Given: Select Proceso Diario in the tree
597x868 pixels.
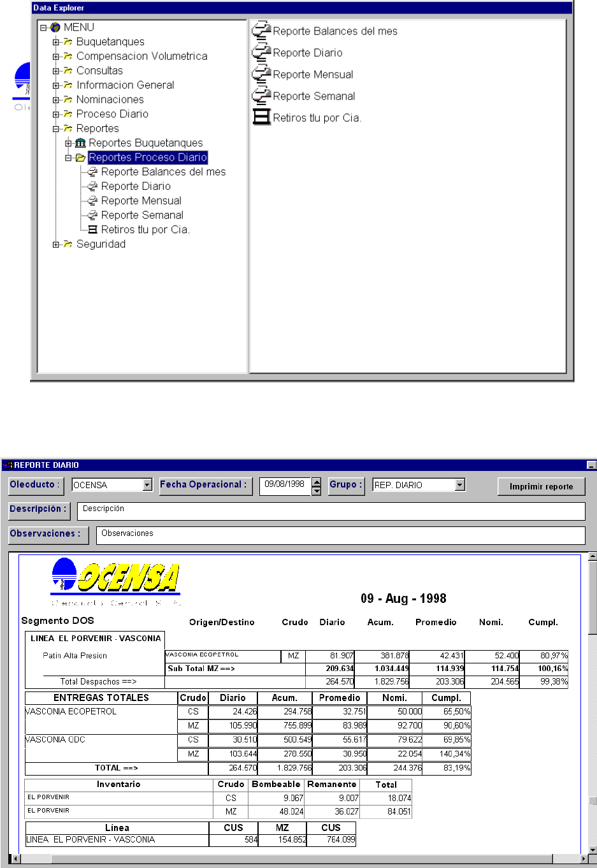Looking at the screenshot, I should click(x=112, y=114).
